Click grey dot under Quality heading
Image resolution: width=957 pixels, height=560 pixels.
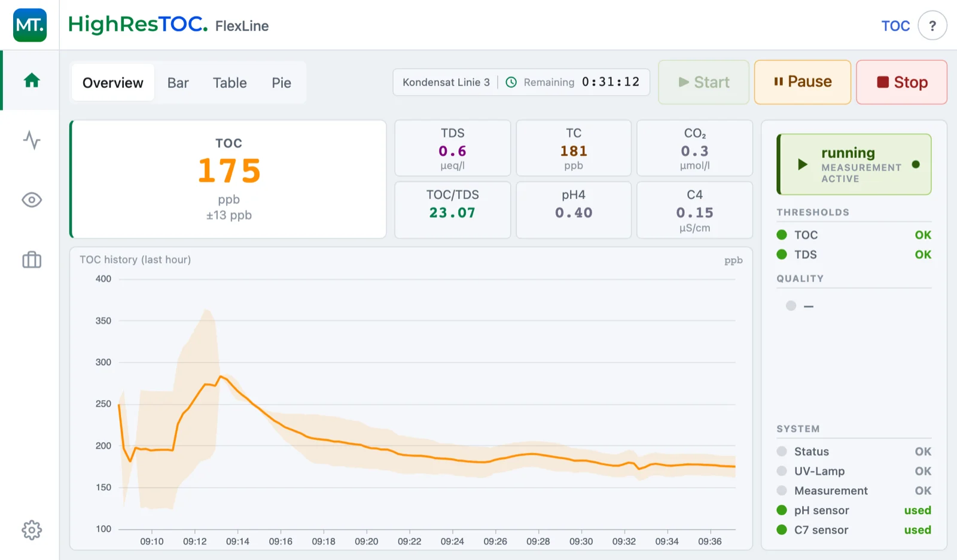[791, 306]
